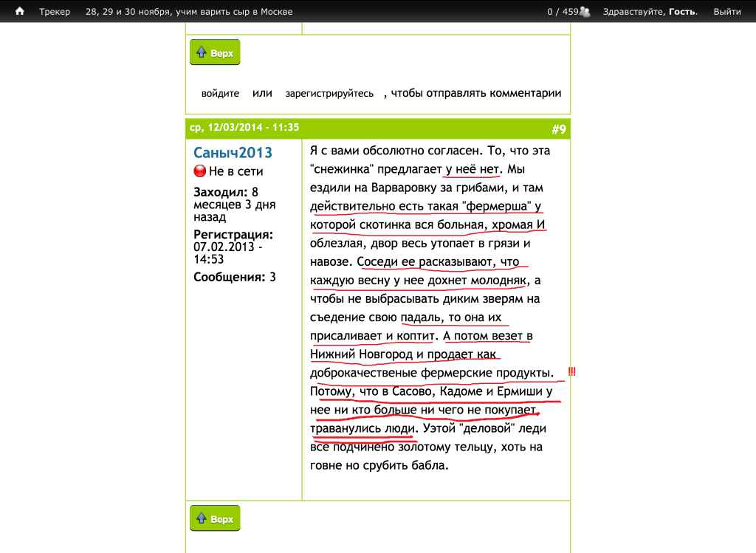Open the Гость profile link

[682, 12]
